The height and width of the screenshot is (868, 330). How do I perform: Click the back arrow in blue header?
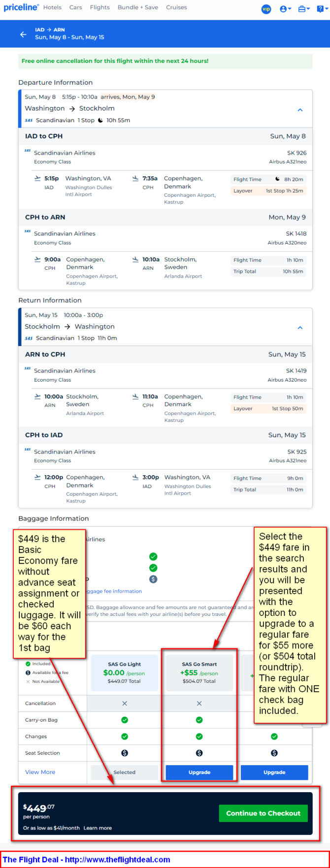tap(23, 34)
